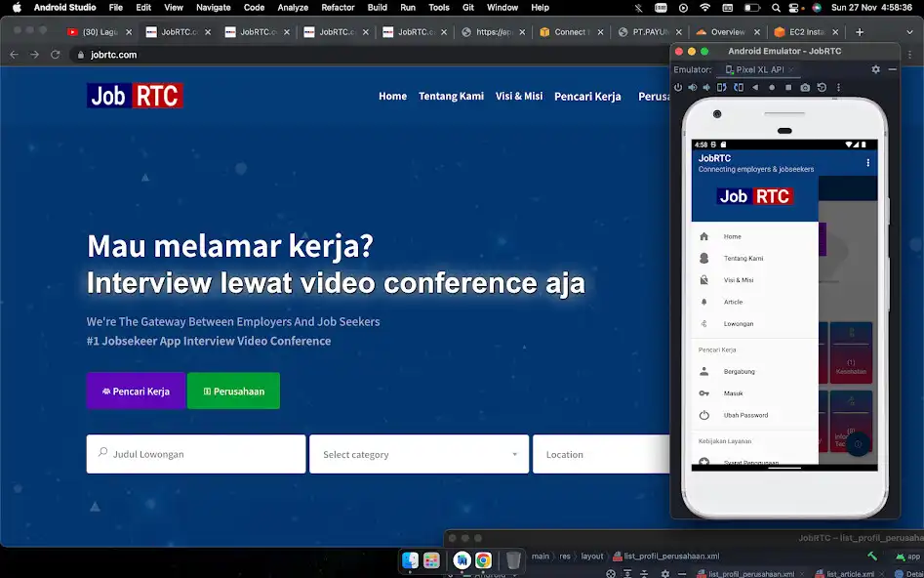Image resolution: width=924 pixels, height=578 pixels.
Task: Take an emulator screenshot with camera icon
Action: [805, 87]
